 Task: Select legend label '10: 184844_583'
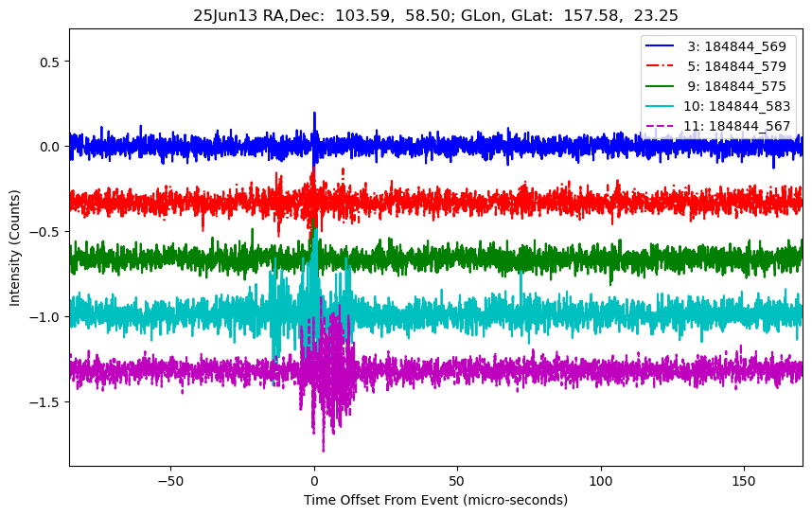734,105
